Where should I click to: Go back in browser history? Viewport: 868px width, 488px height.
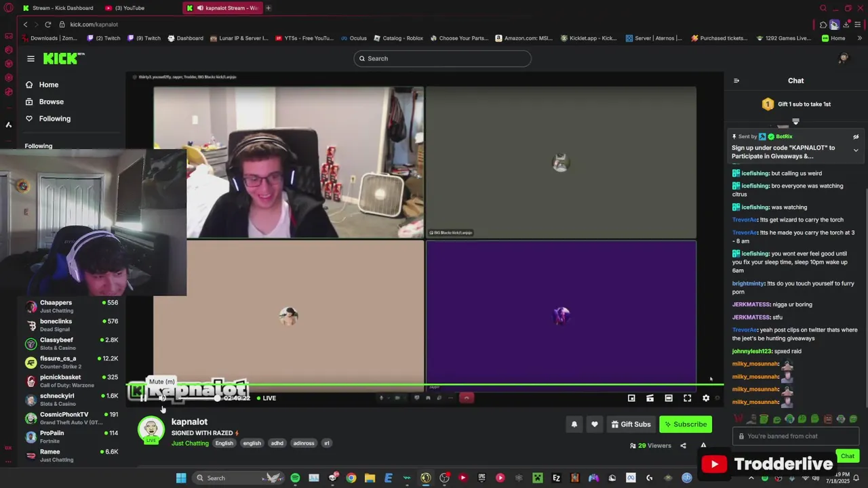25,24
